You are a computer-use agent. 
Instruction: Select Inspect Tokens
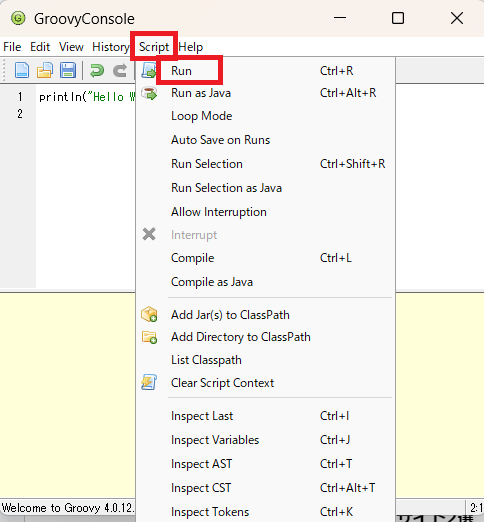coord(265,512)
